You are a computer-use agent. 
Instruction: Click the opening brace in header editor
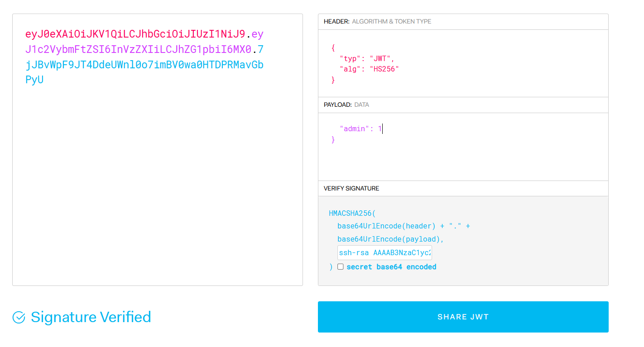333,48
